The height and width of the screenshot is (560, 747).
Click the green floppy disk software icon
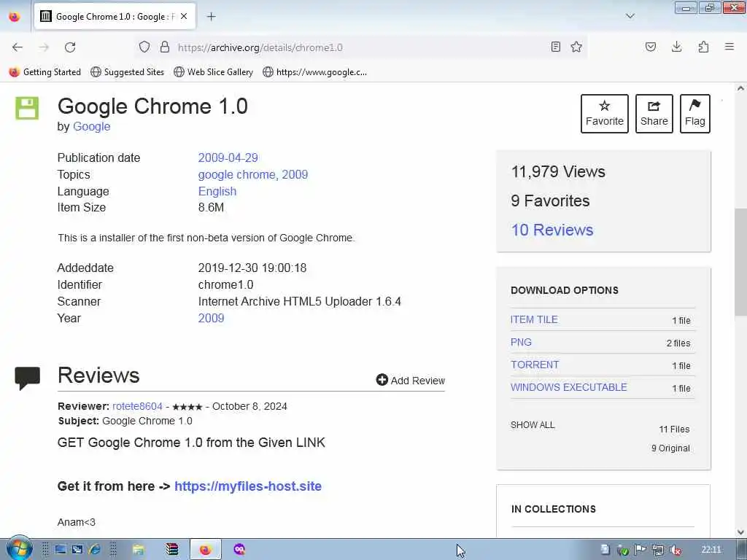pyautogui.click(x=27, y=108)
